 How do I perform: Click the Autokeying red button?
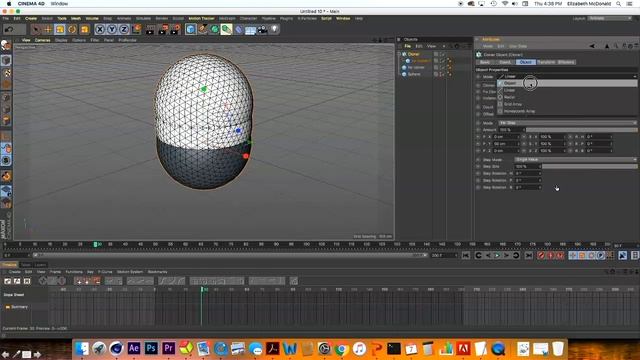pyautogui.click(x=551, y=256)
